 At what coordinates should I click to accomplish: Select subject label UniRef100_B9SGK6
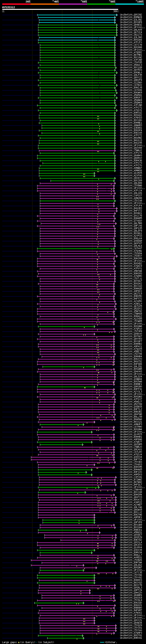click(131, 40)
